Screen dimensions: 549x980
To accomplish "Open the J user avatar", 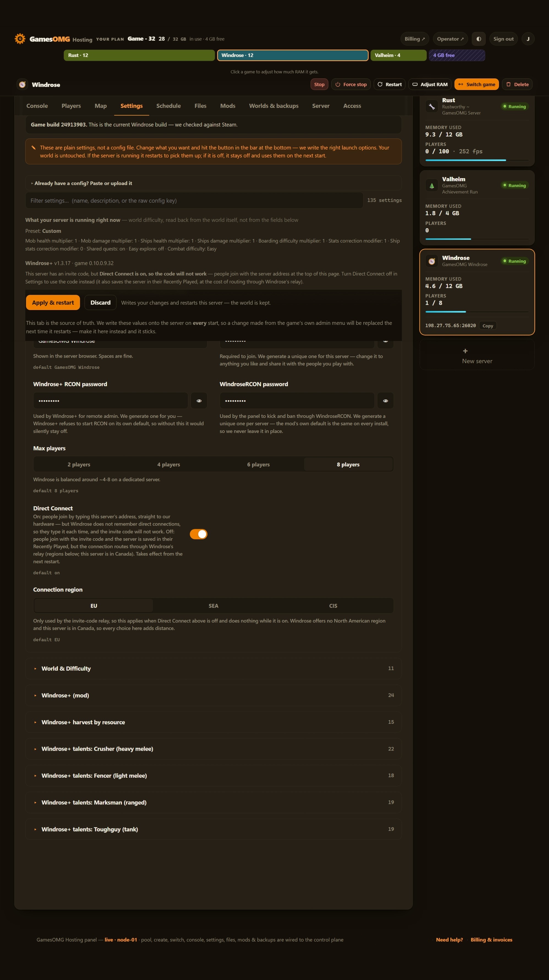I will coord(528,39).
